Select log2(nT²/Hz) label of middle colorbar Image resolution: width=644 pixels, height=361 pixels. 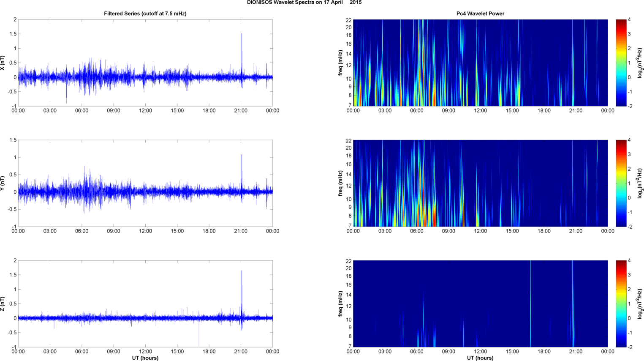tap(640, 183)
